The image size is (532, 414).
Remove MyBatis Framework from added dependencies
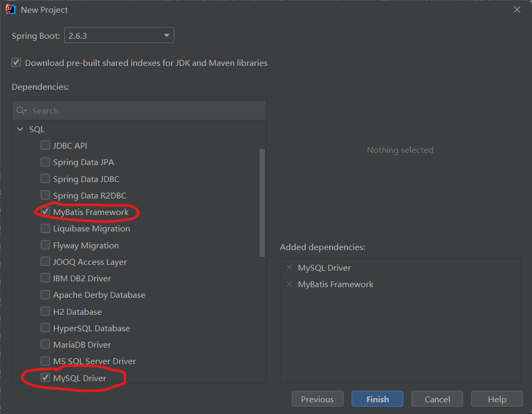click(x=289, y=284)
